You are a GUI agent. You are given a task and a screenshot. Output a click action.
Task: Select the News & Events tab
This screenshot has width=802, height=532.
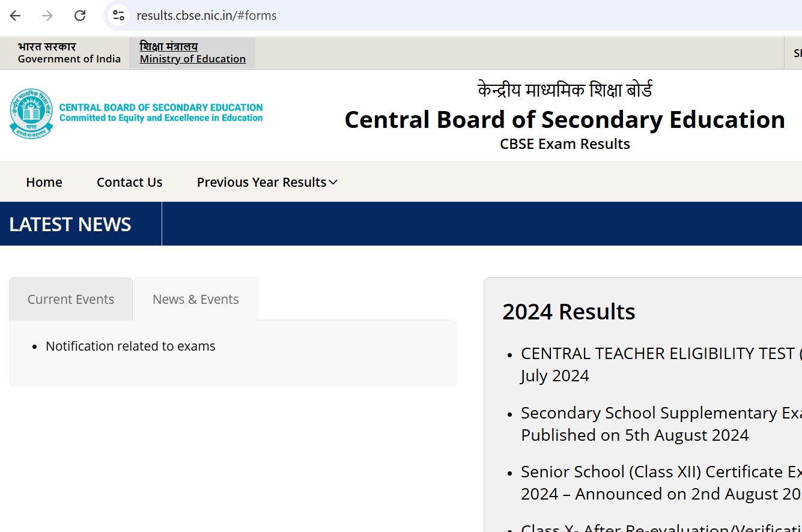195,299
